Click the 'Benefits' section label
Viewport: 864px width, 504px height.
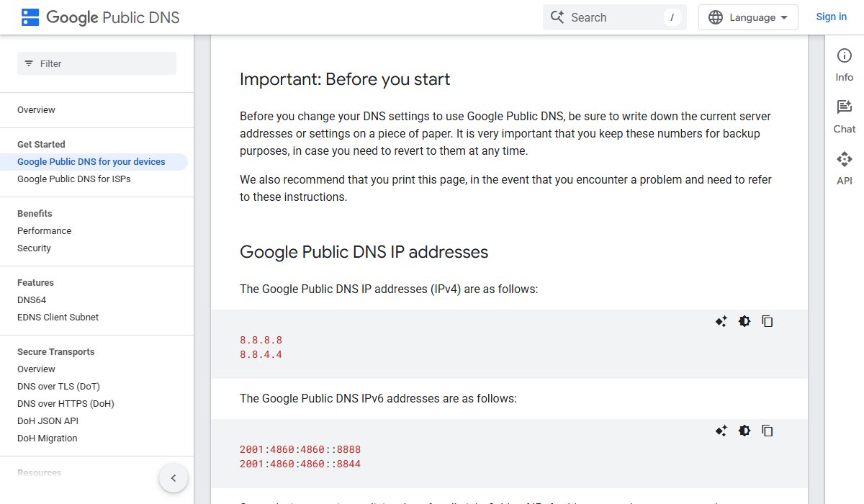point(35,214)
